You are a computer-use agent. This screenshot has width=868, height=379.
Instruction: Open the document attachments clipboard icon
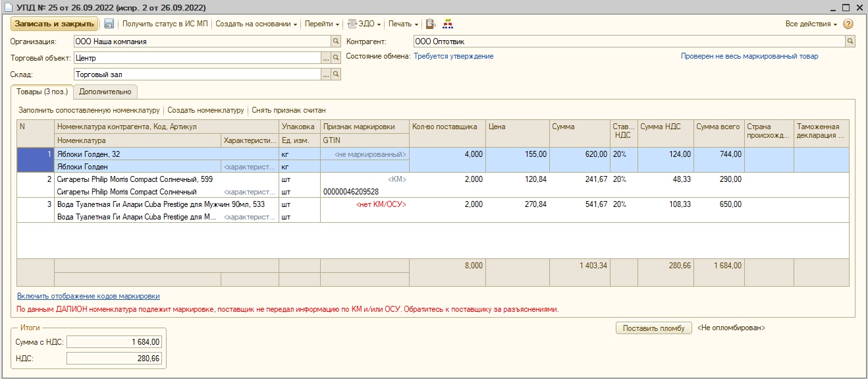[431, 24]
